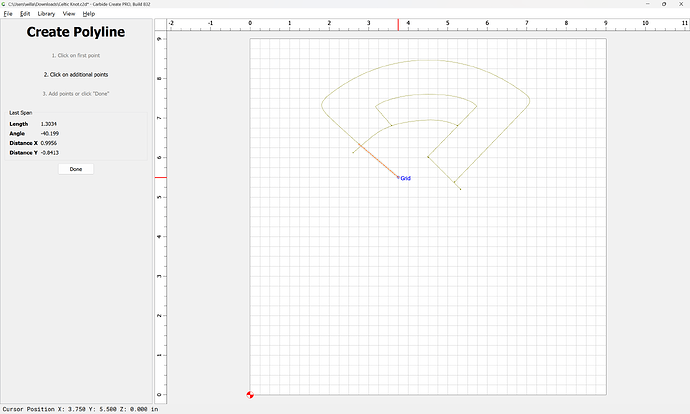The height and width of the screenshot is (414, 690).
Task: Open the Library menu
Action: coord(46,14)
